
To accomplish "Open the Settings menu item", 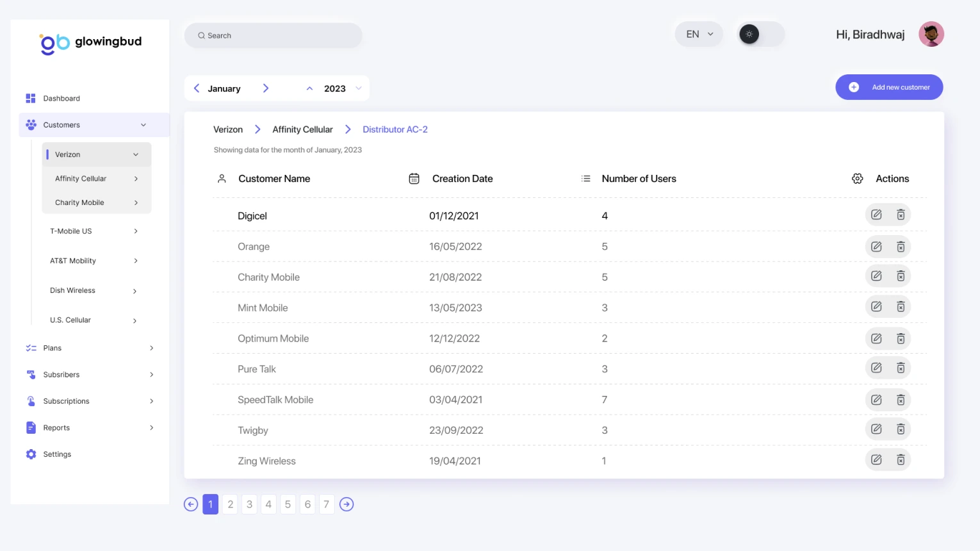I will tap(57, 454).
